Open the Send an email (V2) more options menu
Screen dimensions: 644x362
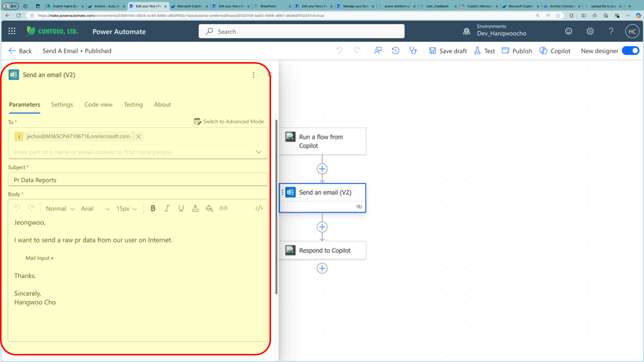(253, 75)
